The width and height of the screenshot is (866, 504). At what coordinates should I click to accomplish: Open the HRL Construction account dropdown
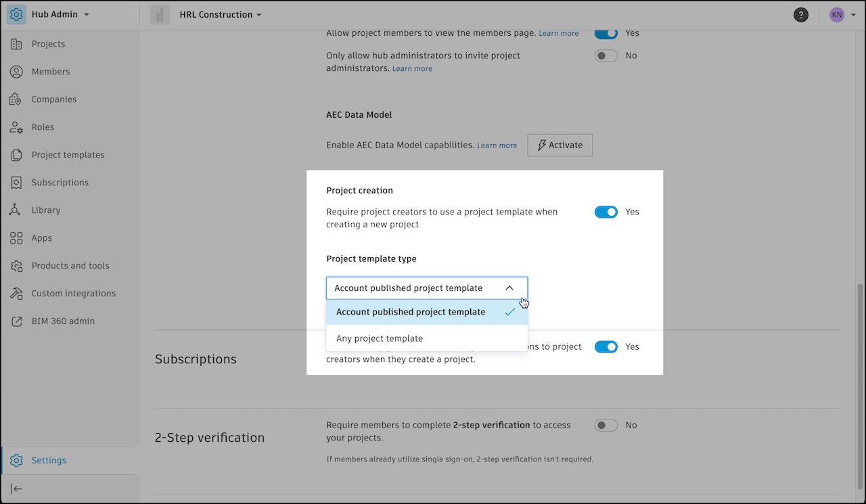(221, 14)
